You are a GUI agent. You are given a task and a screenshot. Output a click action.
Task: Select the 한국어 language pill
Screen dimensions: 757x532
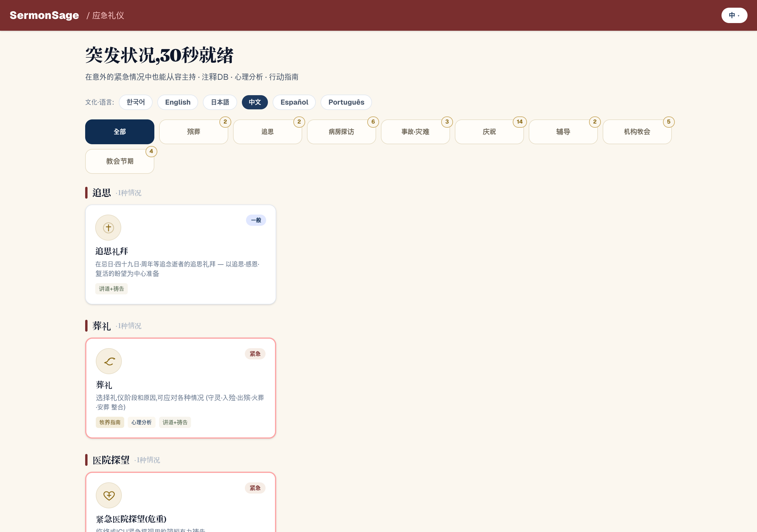tap(135, 102)
